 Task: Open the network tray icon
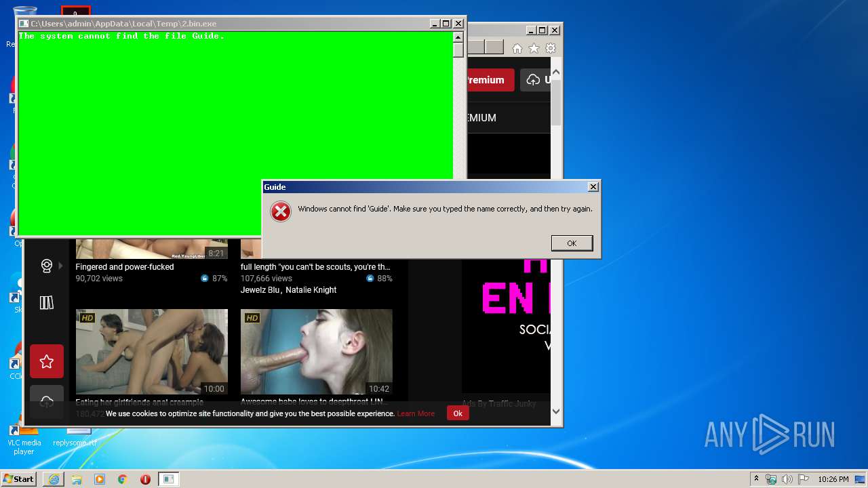[x=772, y=479]
